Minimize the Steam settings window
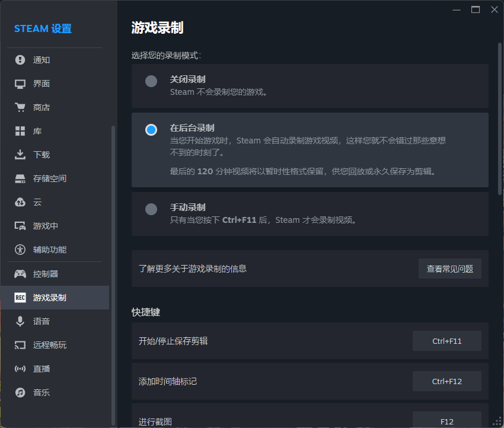The height and width of the screenshot is (428, 504). pos(457,9)
